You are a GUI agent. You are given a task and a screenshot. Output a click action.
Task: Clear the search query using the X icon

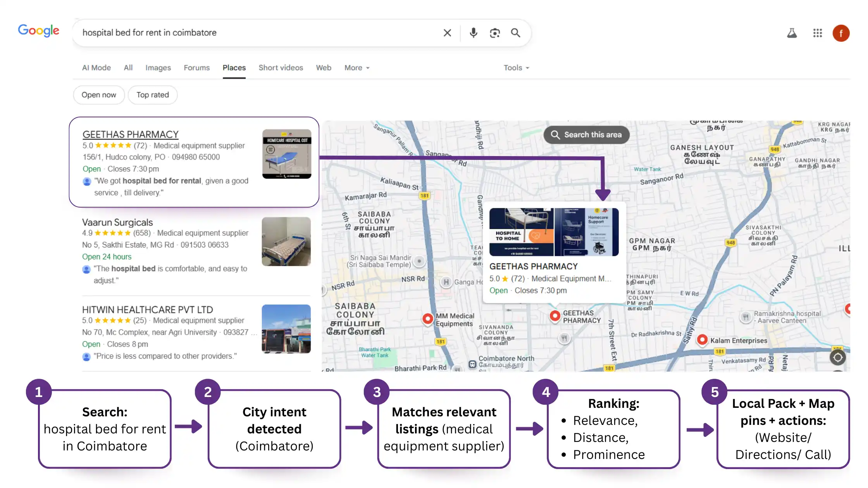coord(447,33)
